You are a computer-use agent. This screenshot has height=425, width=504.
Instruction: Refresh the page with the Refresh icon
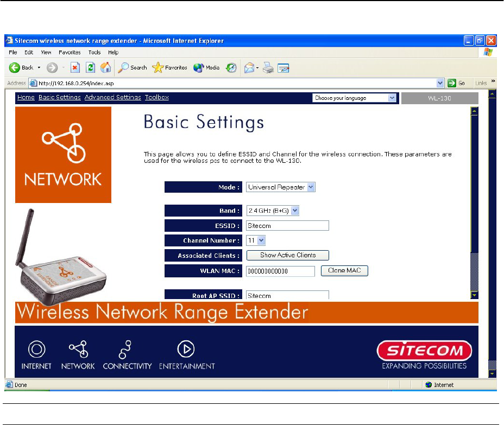tap(91, 67)
